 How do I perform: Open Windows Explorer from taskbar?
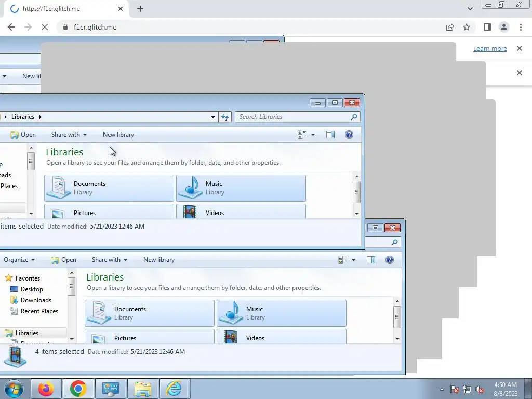tap(142, 389)
